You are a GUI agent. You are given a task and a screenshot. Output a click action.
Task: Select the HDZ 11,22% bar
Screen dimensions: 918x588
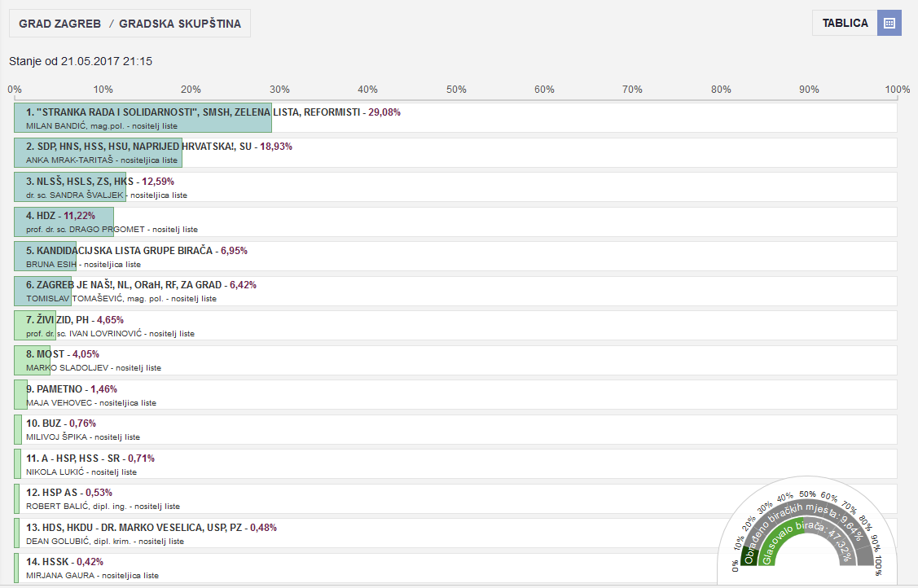click(64, 222)
